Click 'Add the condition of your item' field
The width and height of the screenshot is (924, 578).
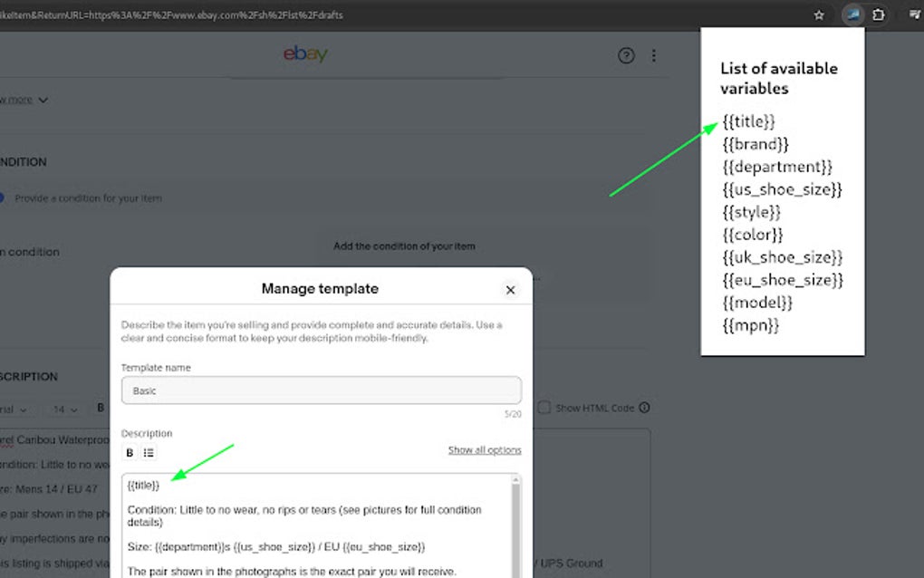click(x=404, y=246)
